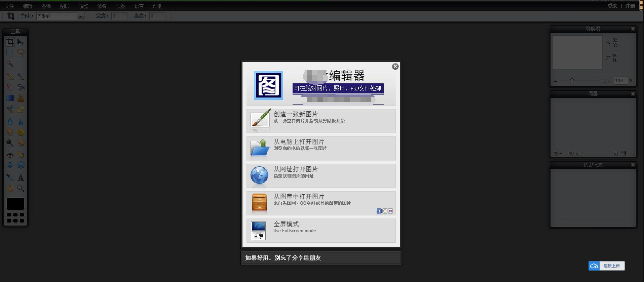
Task: Open the 图像 menu
Action: pyautogui.click(x=46, y=6)
